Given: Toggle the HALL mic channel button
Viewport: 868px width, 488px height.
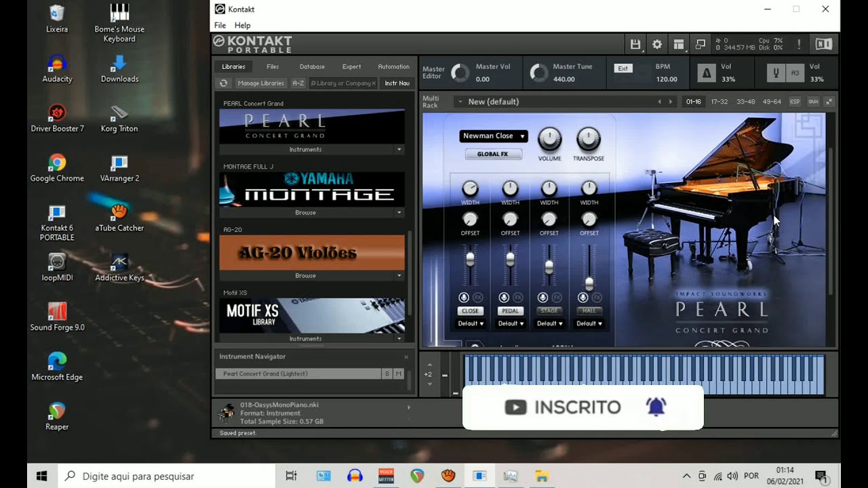Looking at the screenshot, I should [589, 310].
